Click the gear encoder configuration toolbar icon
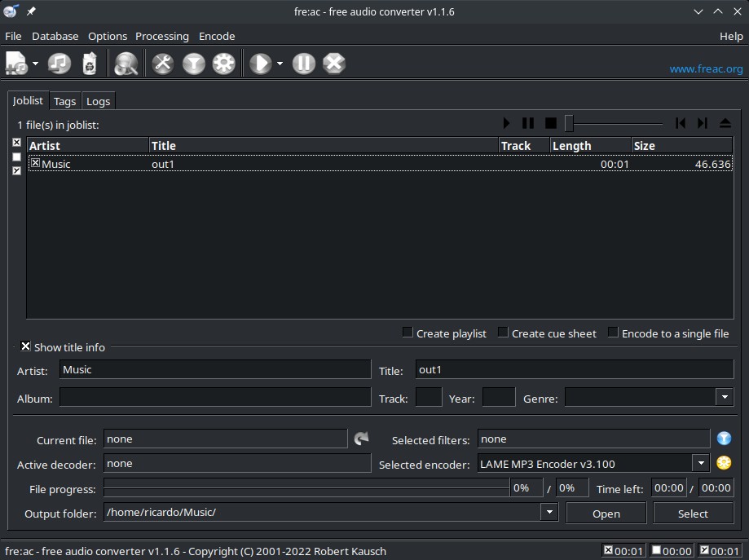 223,63
